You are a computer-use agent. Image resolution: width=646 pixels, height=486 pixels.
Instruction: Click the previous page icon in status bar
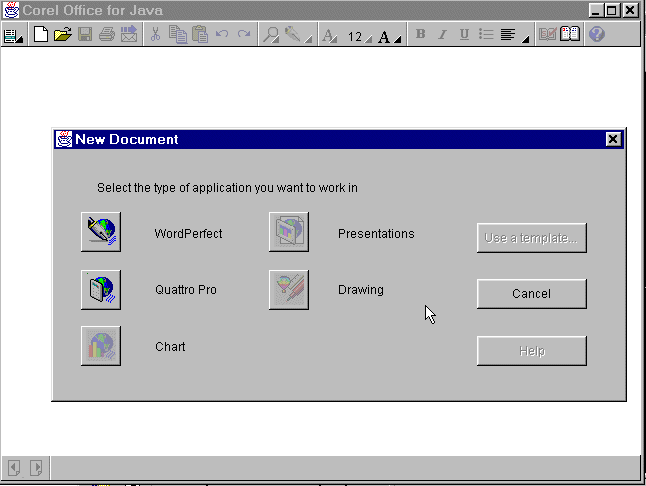click(x=14, y=468)
